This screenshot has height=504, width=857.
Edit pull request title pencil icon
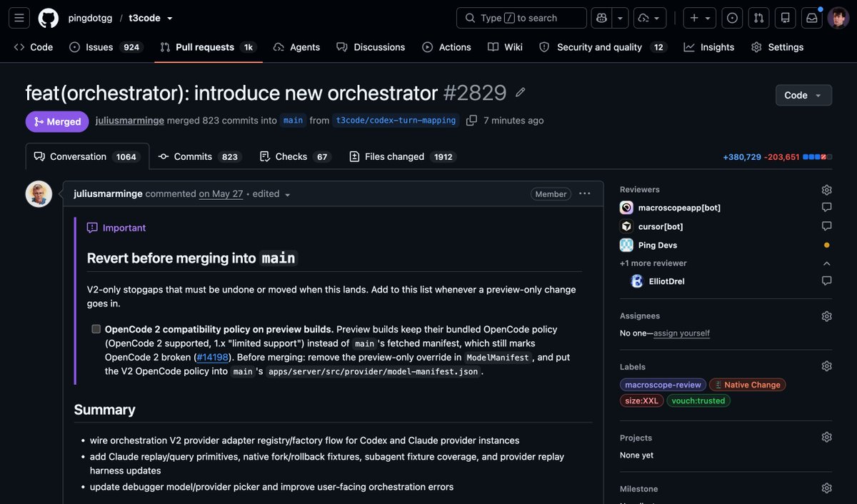pos(521,93)
